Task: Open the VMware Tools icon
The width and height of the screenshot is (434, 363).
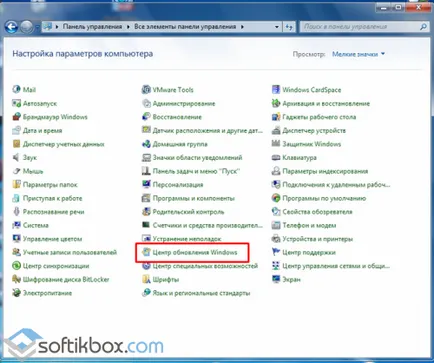Action: pyautogui.click(x=146, y=90)
